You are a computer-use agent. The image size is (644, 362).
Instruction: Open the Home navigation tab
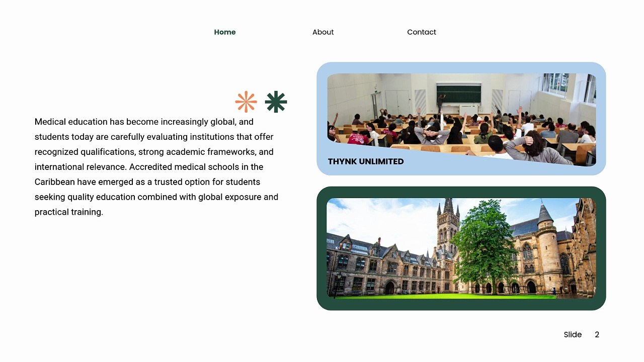(x=225, y=32)
